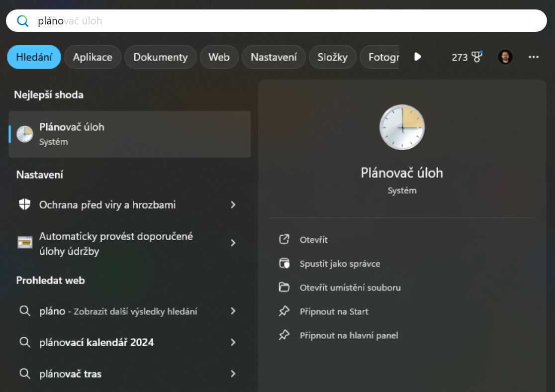
Task: Expand the Ochrana před viry a hrozbami chevron
Action: pos(233,204)
